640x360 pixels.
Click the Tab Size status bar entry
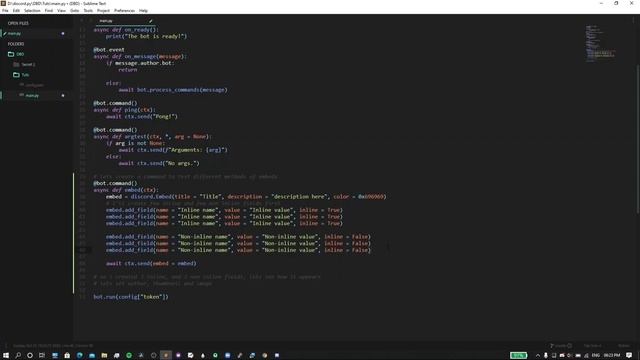(593, 346)
